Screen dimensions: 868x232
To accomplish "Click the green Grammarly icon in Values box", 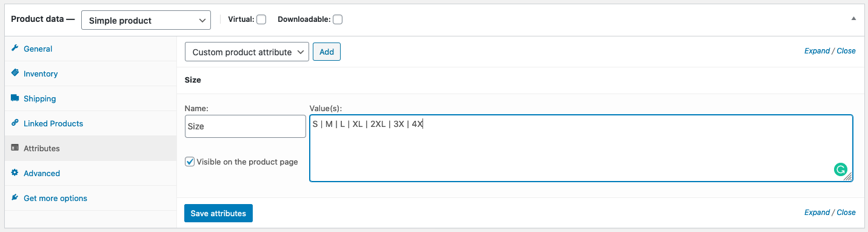I will (x=840, y=170).
